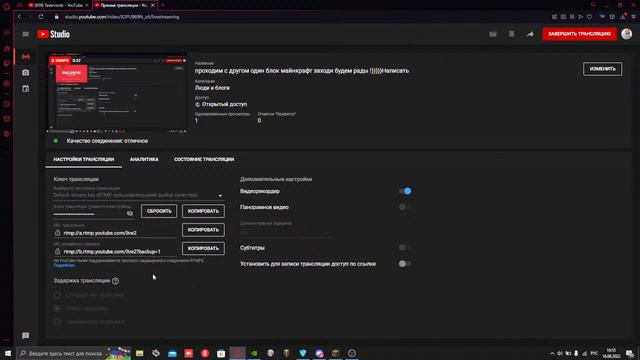Close the active Прямые трансляции browser tab
This screenshot has width=640, height=360.
click(153, 5)
